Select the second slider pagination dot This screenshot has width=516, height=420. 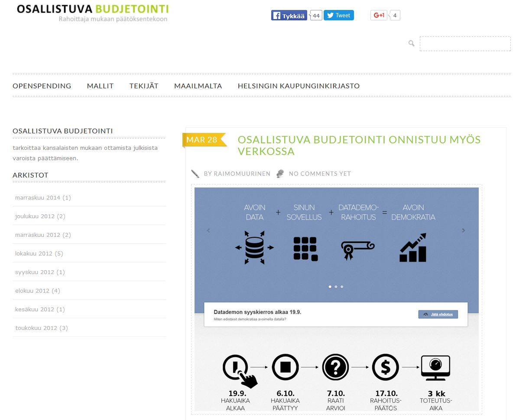[336, 287]
